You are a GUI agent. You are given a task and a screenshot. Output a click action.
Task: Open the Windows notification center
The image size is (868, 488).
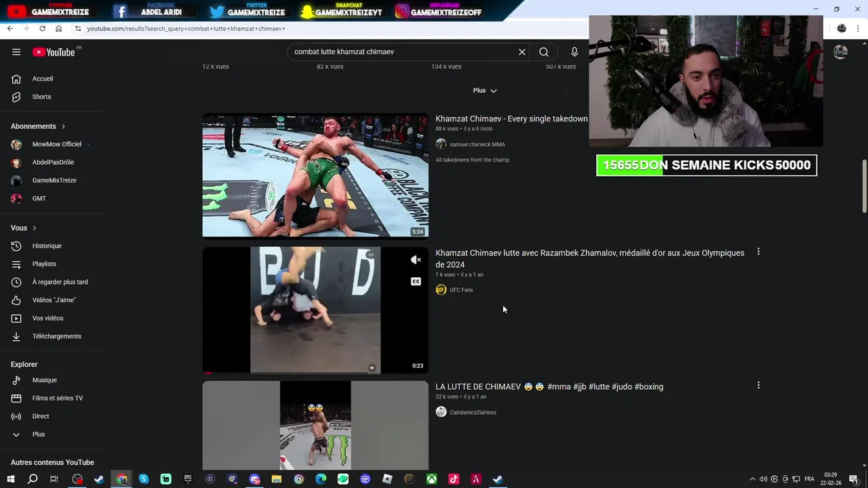(854, 479)
